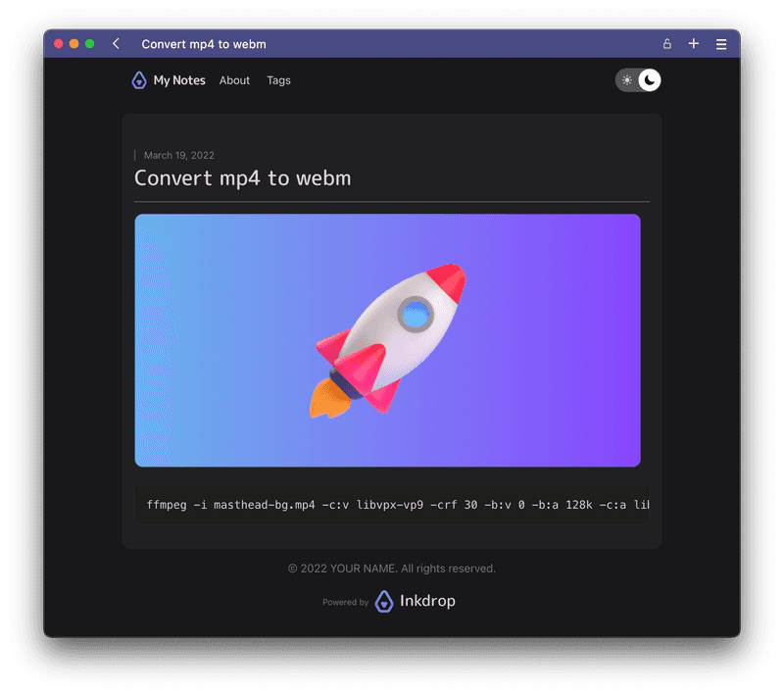Minimize the window with yellow button
The width and height of the screenshot is (784, 695).
74,44
